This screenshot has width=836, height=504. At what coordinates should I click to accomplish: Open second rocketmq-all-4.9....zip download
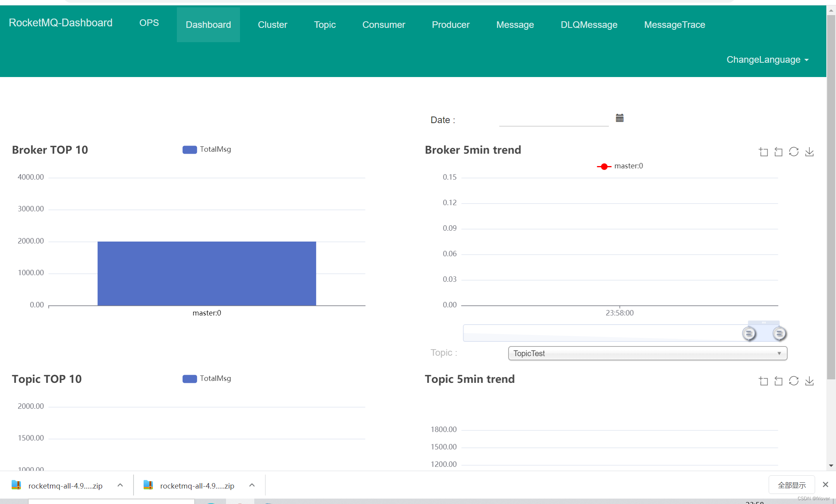[197, 486]
